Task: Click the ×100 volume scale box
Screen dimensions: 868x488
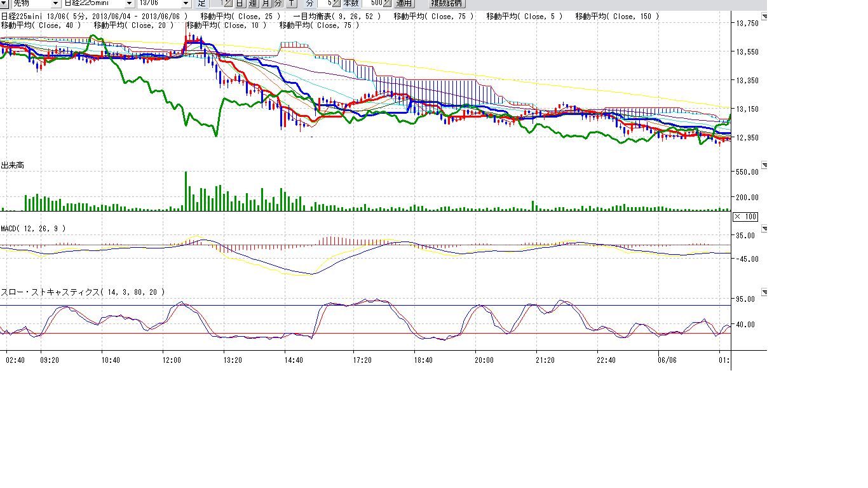Action: [745, 217]
